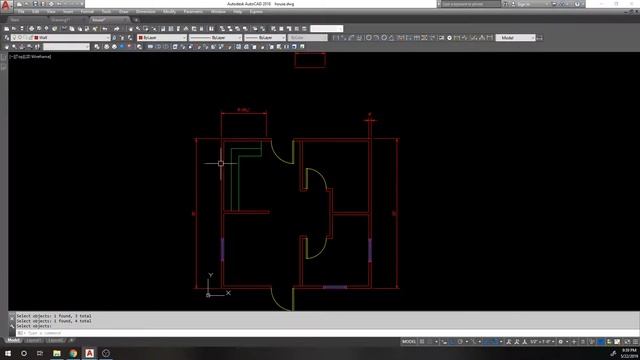Open the ByLayer lineweight dropdown
The width and height of the screenshot is (640, 360).
(265, 38)
